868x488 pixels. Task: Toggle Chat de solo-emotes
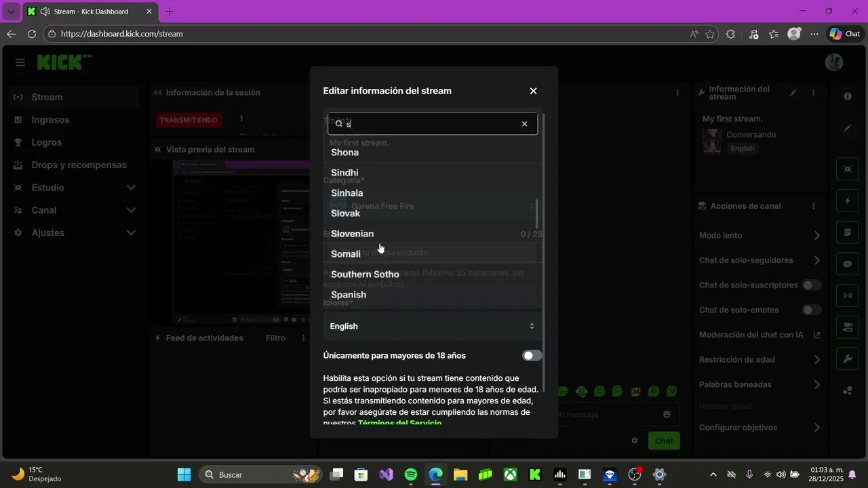[x=812, y=310]
